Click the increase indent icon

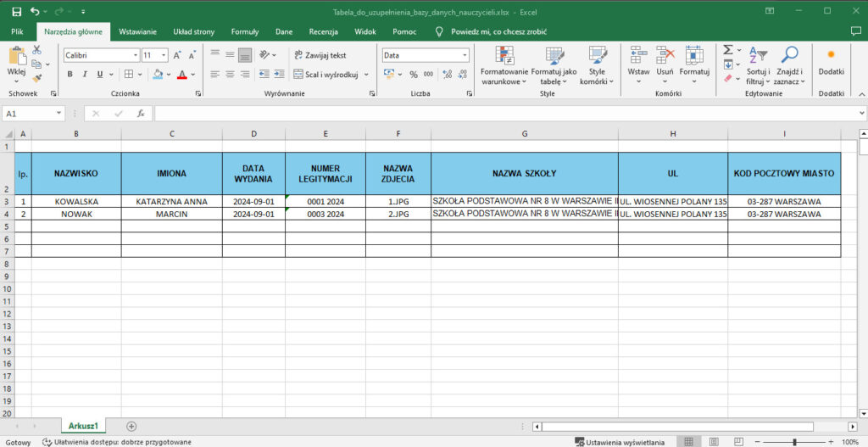[x=278, y=75]
